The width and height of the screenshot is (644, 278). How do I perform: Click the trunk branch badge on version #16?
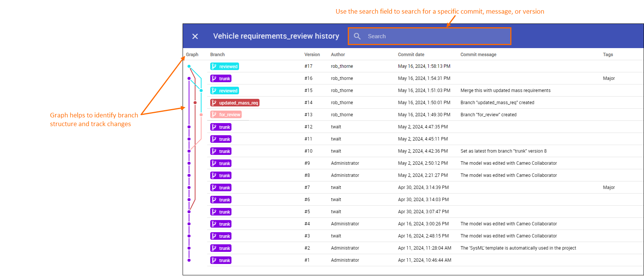(221, 79)
